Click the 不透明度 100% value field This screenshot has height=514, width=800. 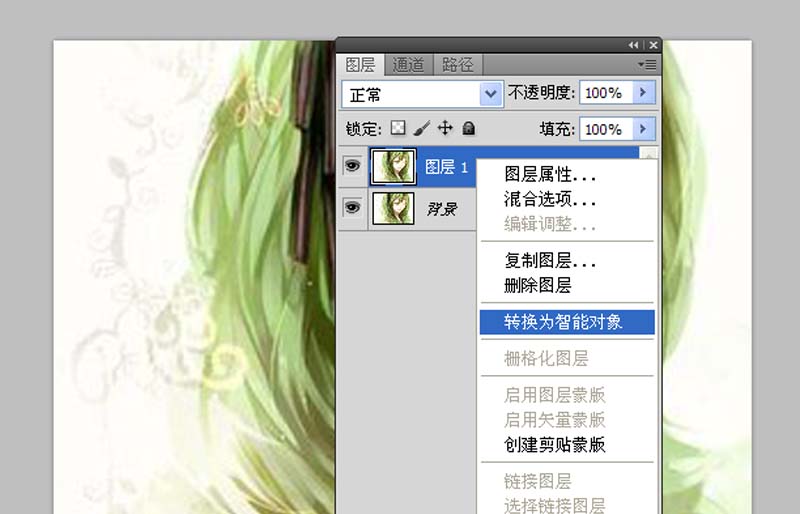click(606, 93)
